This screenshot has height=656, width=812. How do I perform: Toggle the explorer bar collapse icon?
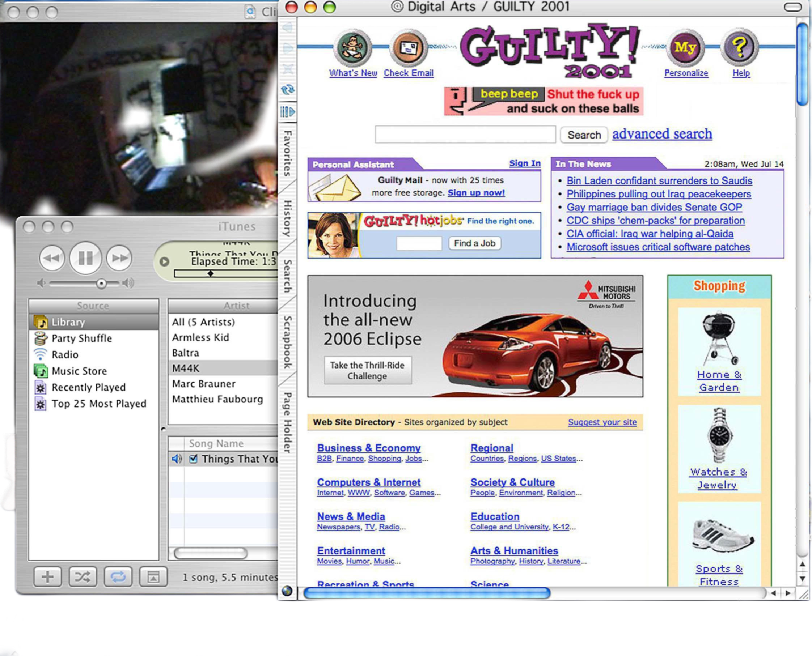[288, 112]
